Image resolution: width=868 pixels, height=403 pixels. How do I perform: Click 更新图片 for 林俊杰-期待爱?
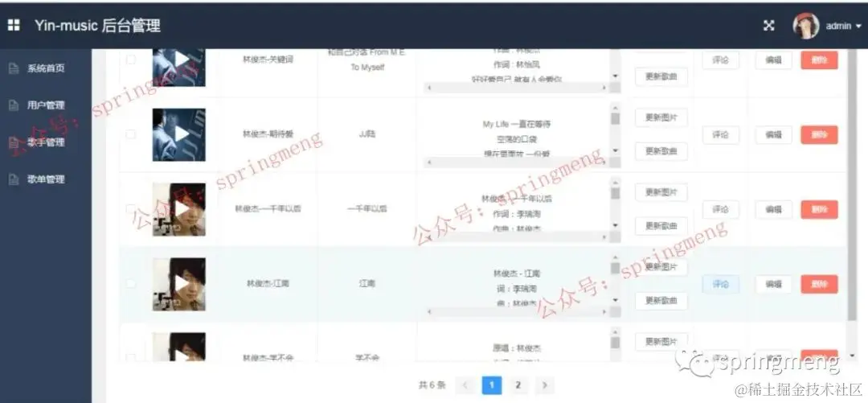(x=661, y=117)
